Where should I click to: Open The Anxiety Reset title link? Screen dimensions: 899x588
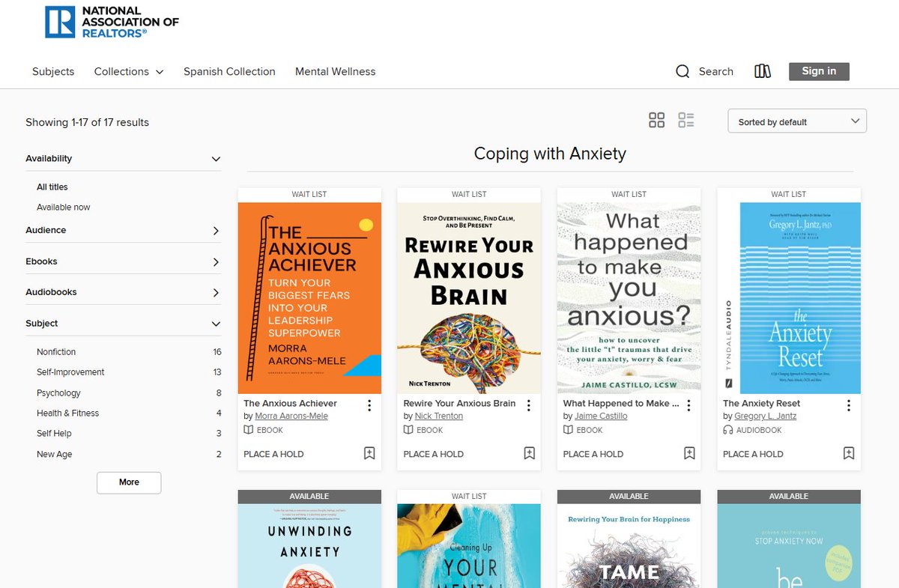tap(762, 404)
